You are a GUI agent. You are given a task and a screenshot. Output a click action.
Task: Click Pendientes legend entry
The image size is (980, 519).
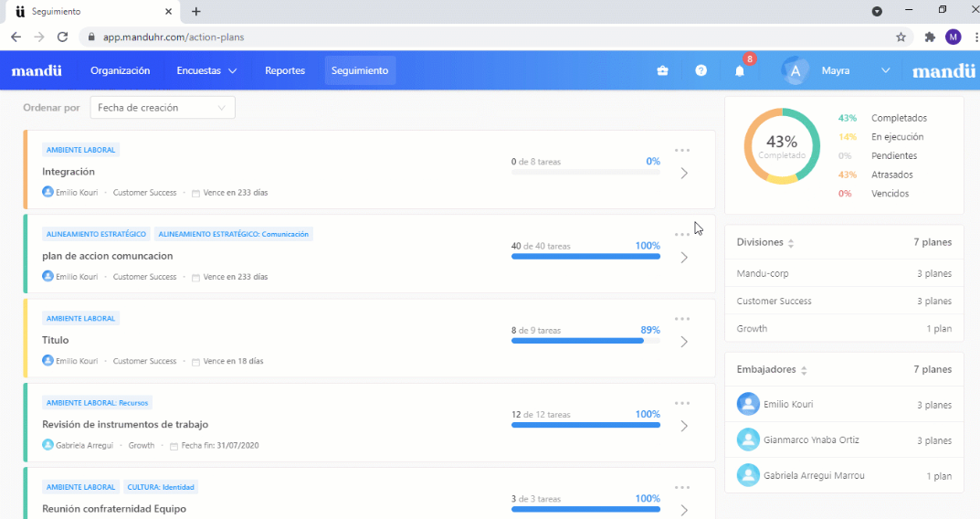pyautogui.click(x=894, y=155)
